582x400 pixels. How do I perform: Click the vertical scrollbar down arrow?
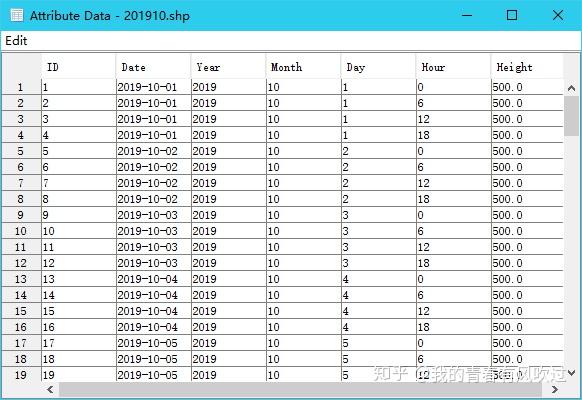[x=572, y=373]
